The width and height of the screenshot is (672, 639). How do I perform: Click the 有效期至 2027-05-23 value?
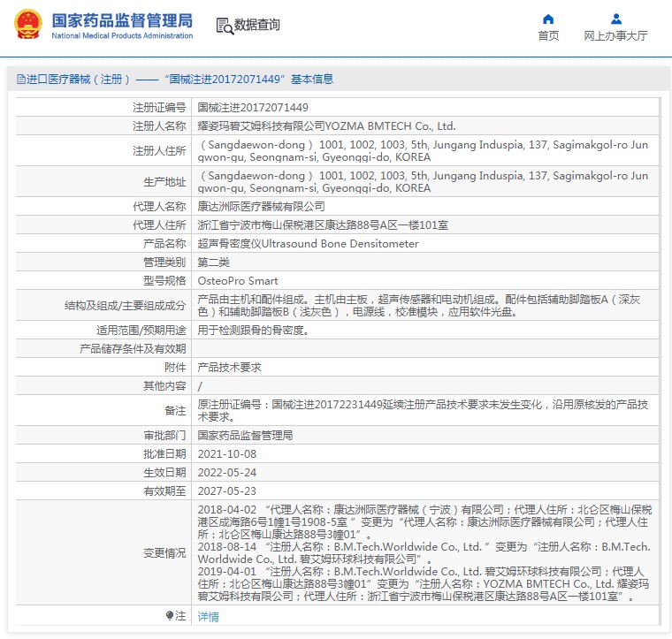point(227,491)
